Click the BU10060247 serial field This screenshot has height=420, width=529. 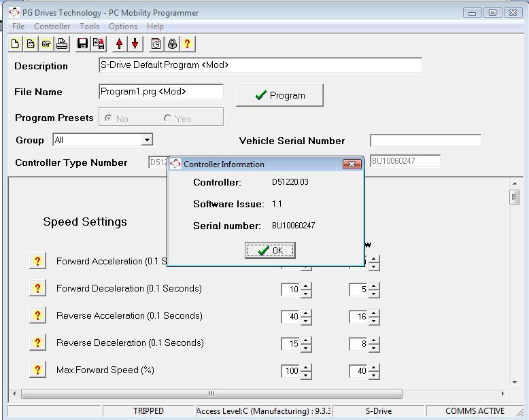[405, 161]
